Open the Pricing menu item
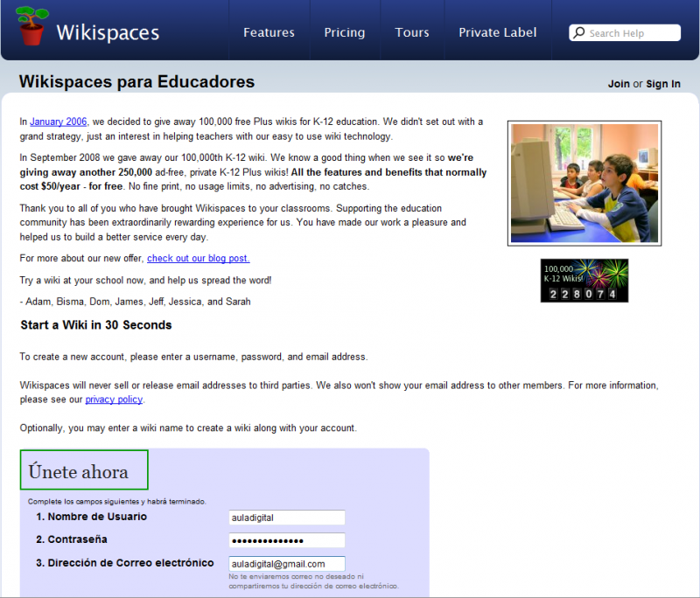 click(x=344, y=32)
